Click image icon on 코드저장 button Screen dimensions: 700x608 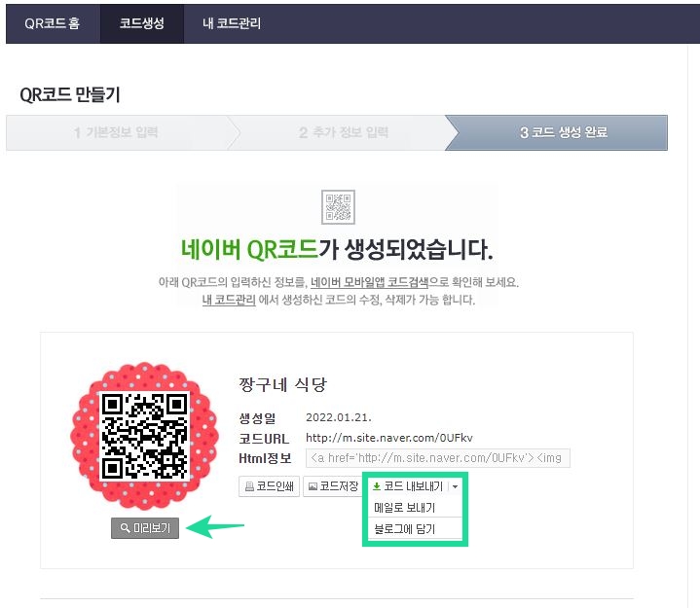pos(313,486)
